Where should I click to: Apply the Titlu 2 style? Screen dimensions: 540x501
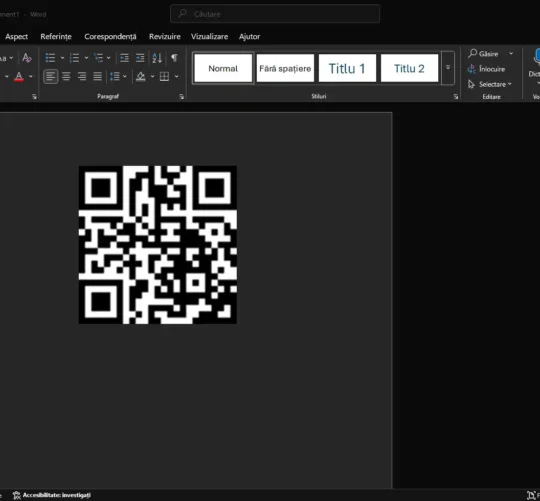pyautogui.click(x=409, y=68)
